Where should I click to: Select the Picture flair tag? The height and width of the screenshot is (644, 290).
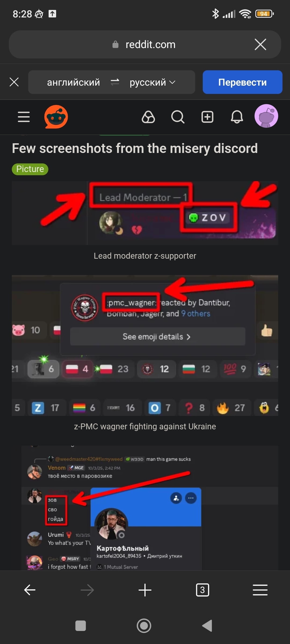30,169
